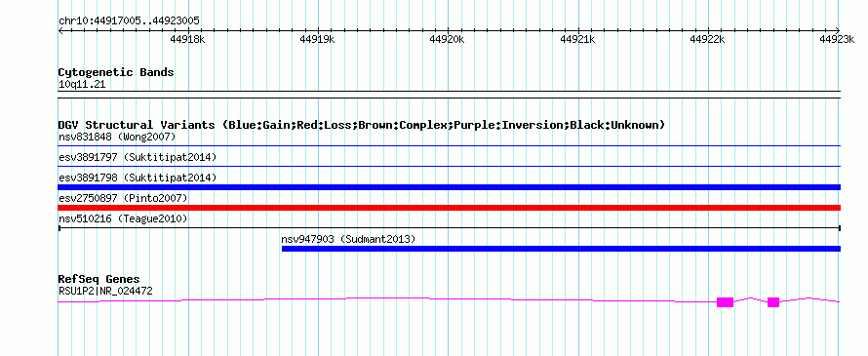
Task: Select the smaller magenta RSU1P2 exon block
Action: (773, 301)
